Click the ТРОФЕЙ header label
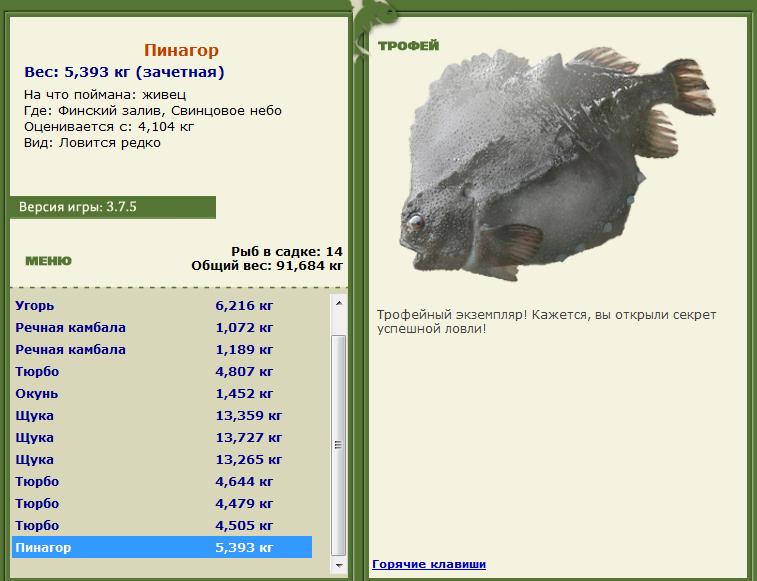Viewport: 757px width, 581px height. [x=408, y=46]
